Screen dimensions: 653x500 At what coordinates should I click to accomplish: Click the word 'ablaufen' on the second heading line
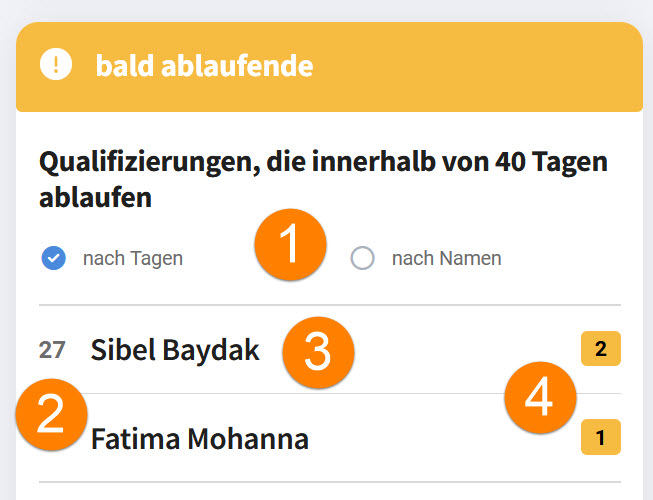[x=95, y=197]
